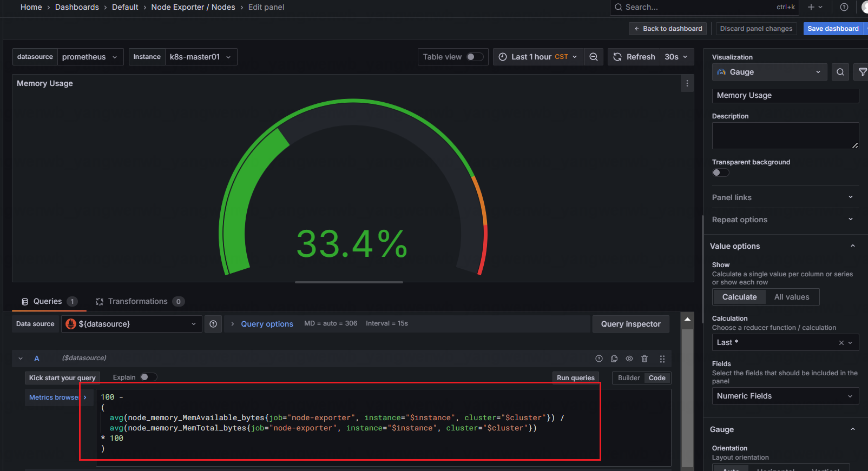Switch query editor to Builder mode
This screenshot has width=868, height=471.
point(629,378)
